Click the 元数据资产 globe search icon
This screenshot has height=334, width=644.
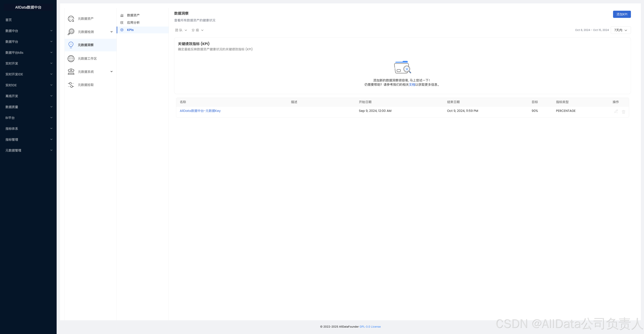(71, 19)
